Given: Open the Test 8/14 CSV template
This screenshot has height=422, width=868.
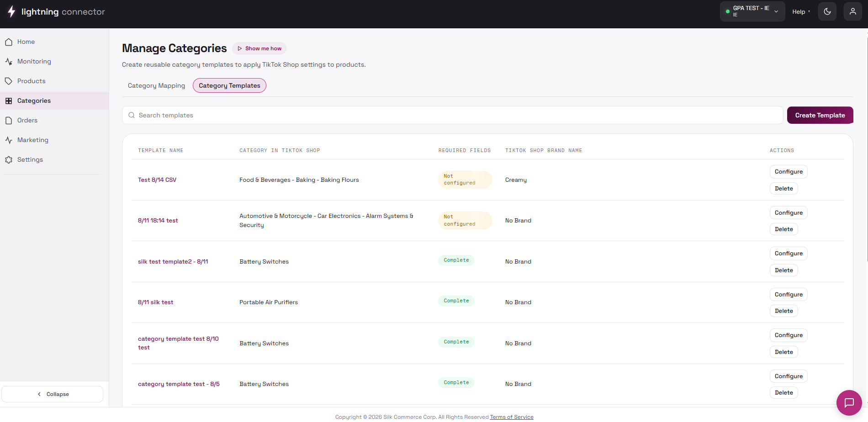Looking at the screenshot, I should 157,180.
